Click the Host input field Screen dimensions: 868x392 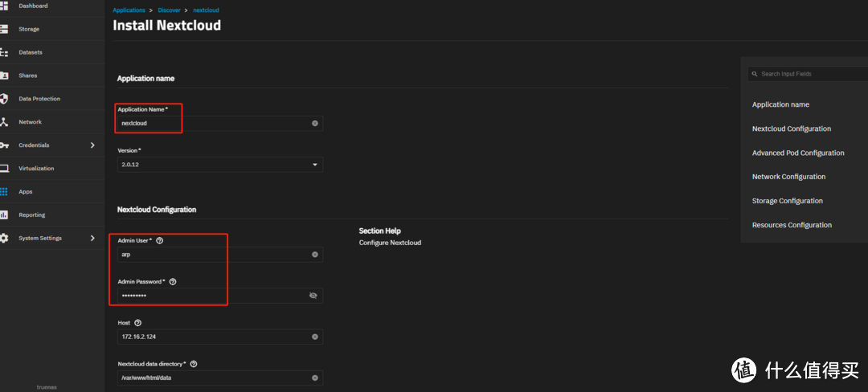click(213, 337)
